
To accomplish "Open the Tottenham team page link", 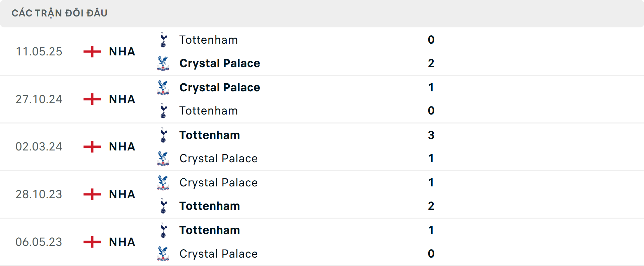I will [209, 40].
